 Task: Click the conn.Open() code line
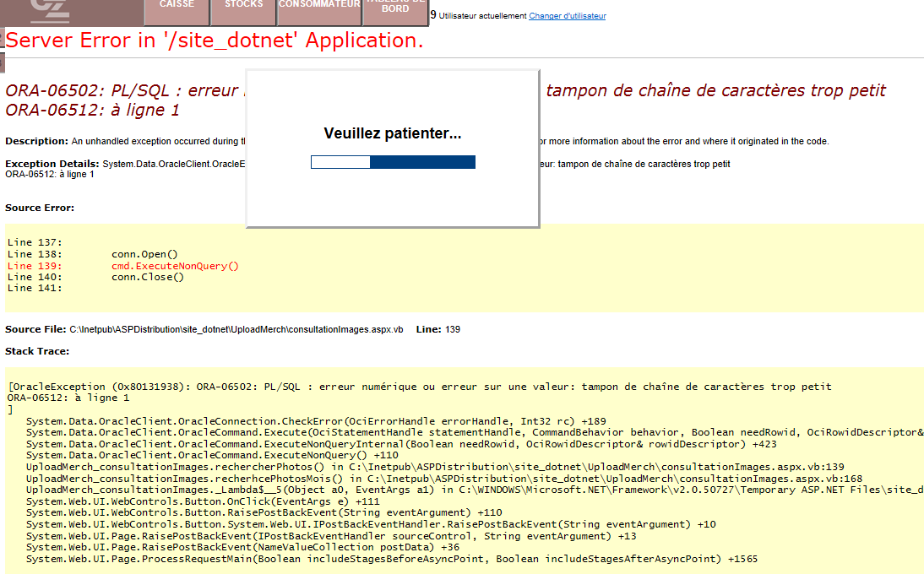[144, 254]
